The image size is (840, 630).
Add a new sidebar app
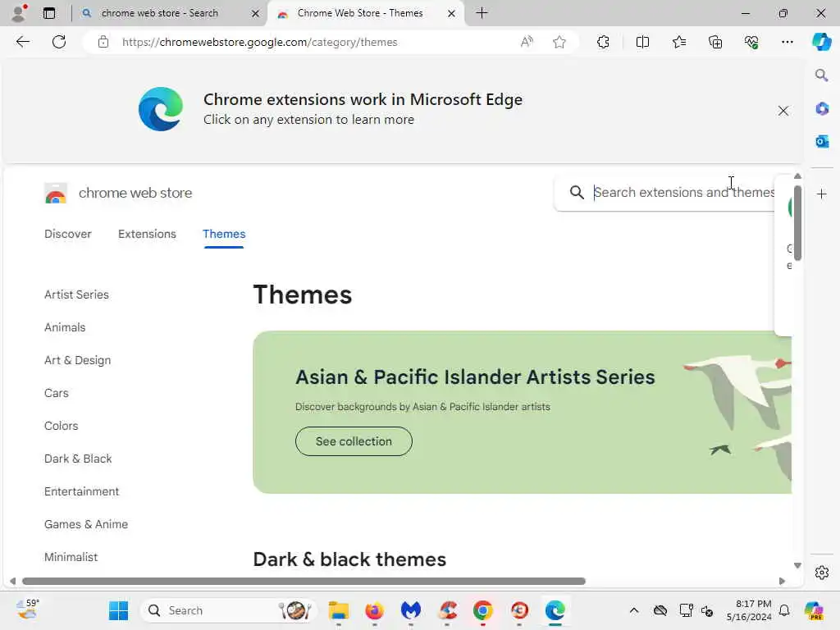tap(822, 194)
